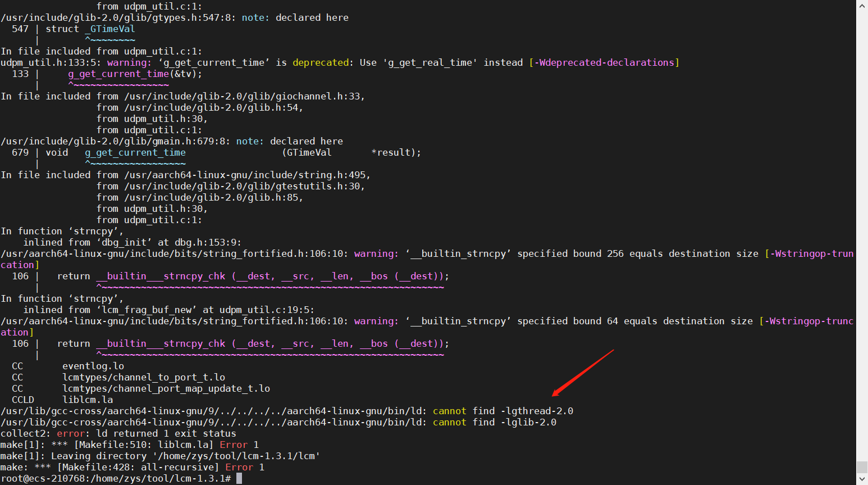Viewport: 868px width, 485px height.
Task: Click 'specified bound 64 equals destination size' warning
Action: [635, 321]
